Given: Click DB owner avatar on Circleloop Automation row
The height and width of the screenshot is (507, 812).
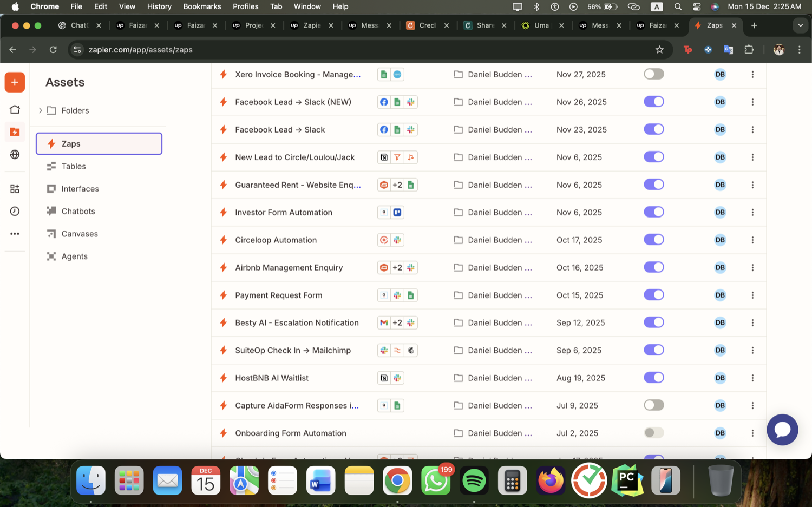Looking at the screenshot, I should click(720, 240).
